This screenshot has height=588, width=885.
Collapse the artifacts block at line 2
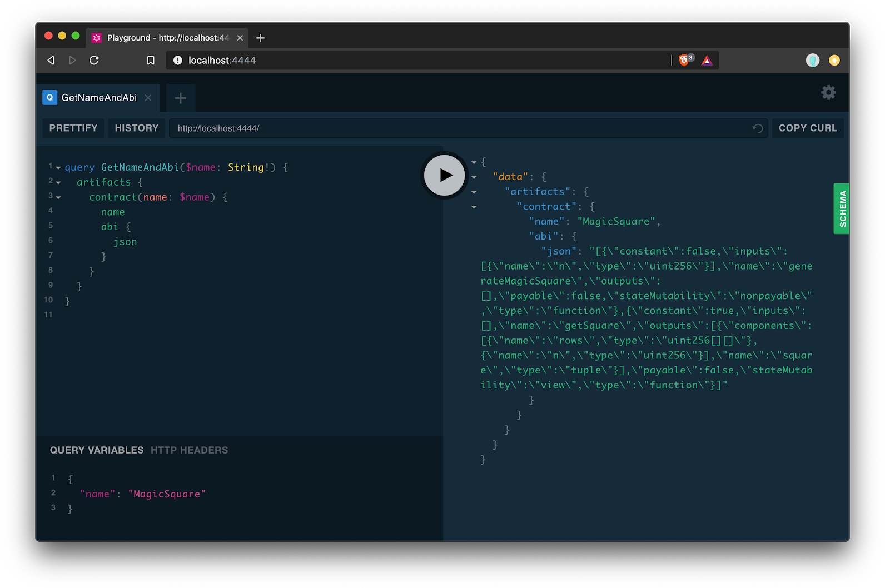pyautogui.click(x=58, y=183)
